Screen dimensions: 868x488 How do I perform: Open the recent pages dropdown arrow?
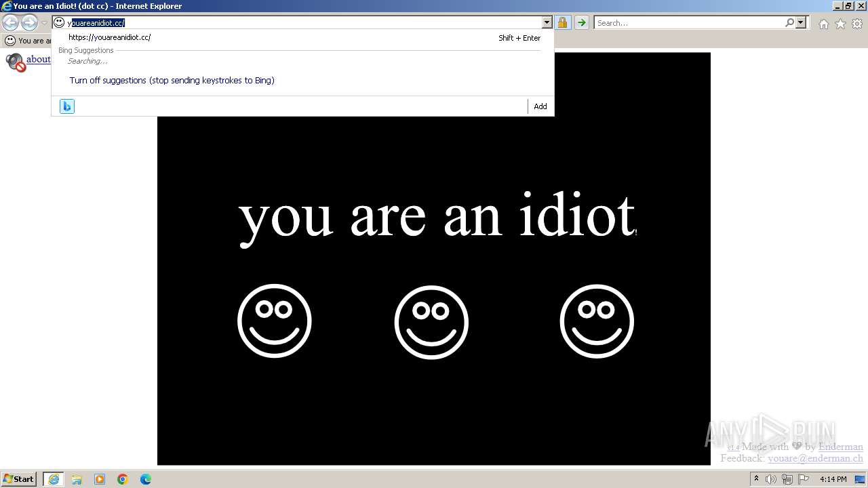pos(44,23)
